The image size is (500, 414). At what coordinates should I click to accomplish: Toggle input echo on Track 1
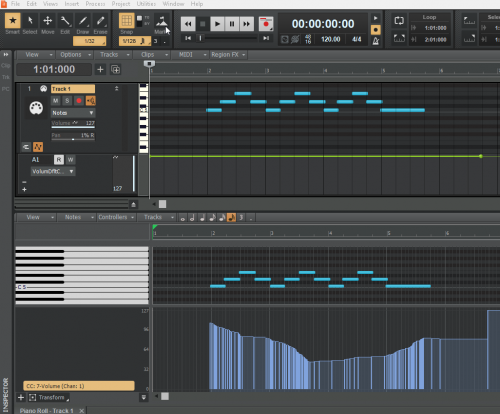pyautogui.click(x=91, y=101)
